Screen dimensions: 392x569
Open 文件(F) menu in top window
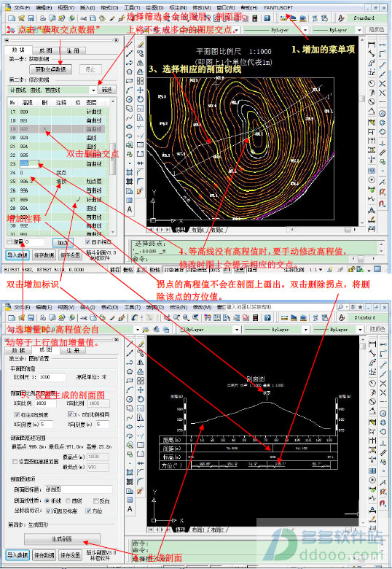pyautogui.click(x=21, y=7)
